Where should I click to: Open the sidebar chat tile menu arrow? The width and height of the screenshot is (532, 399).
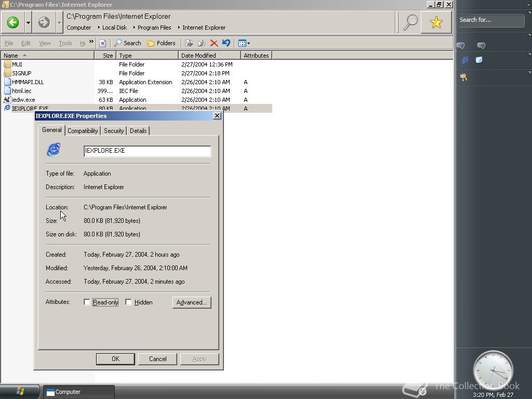click(529, 35)
